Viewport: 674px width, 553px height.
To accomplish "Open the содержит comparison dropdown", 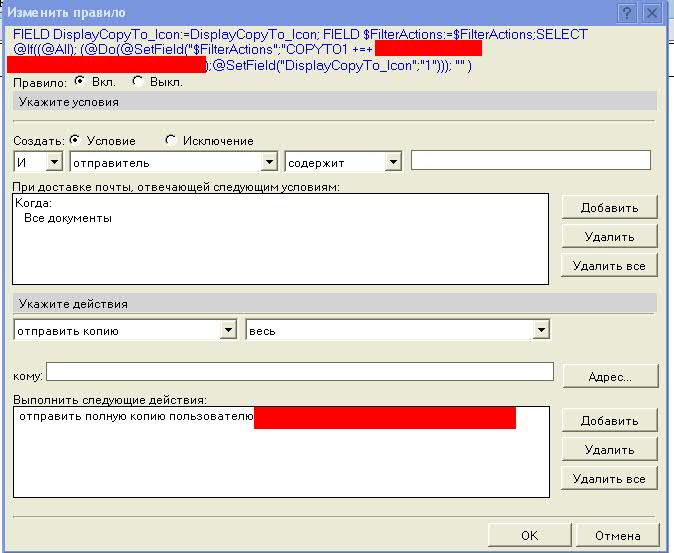I will tap(393, 161).
